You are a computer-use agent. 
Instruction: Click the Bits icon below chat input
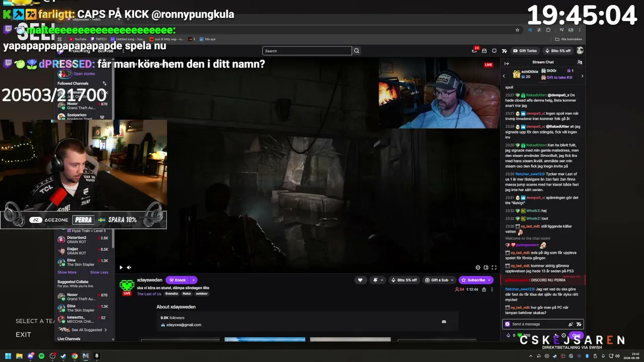click(508, 335)
